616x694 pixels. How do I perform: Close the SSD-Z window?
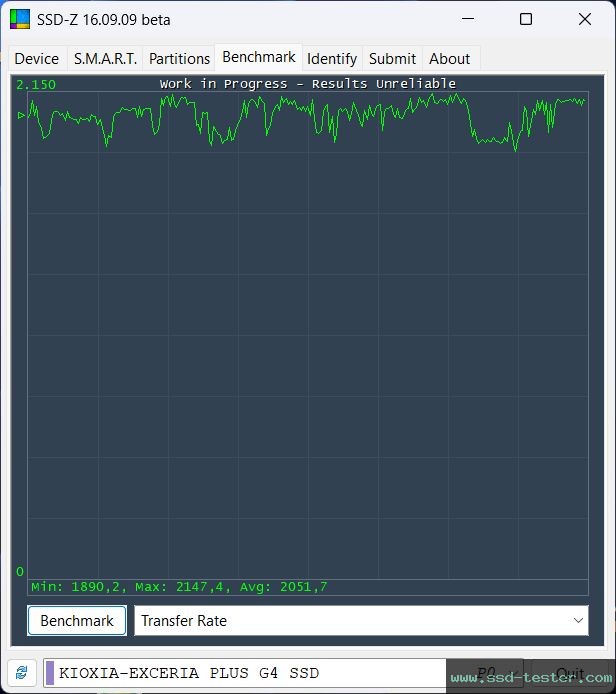coord(585,19)
